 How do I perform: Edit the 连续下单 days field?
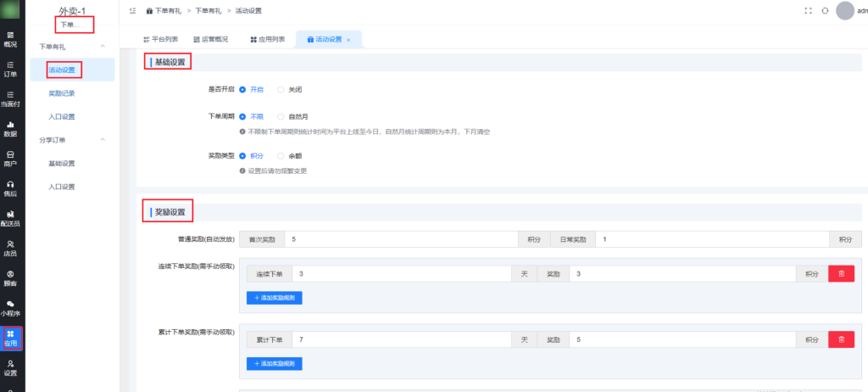click(401, 274)
